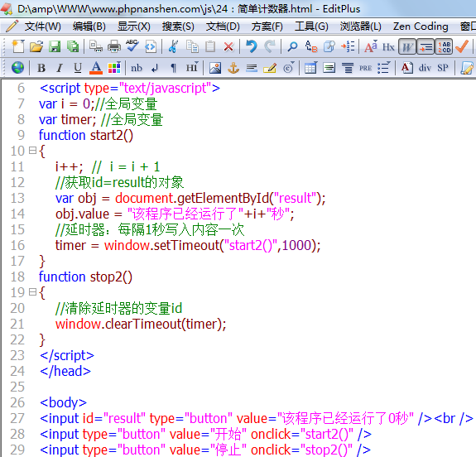Click the globe browser preview icon
This screenshot has height=457, width=476.
[x=17, y=67]
